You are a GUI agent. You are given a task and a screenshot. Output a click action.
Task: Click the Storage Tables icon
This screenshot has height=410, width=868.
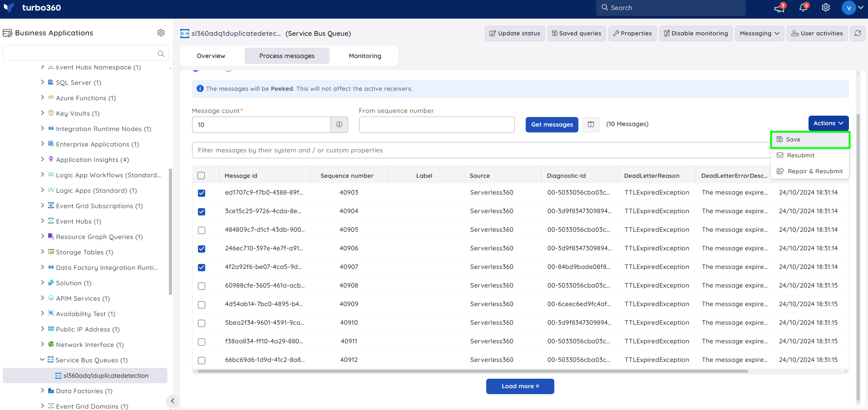pos(51,252)
